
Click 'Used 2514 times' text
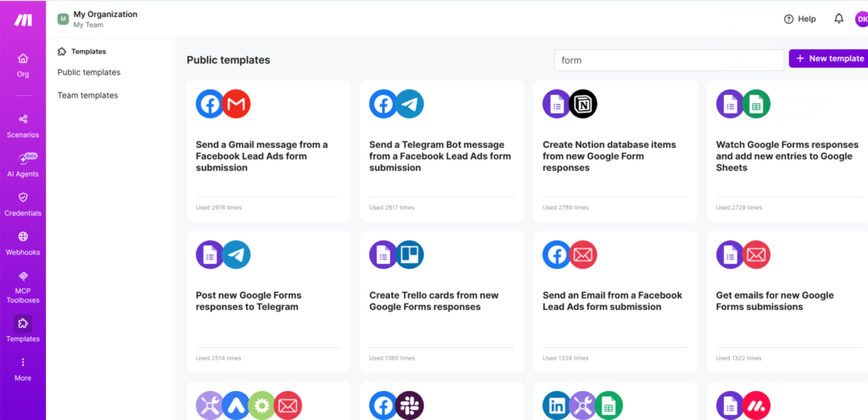coord(219,359)
